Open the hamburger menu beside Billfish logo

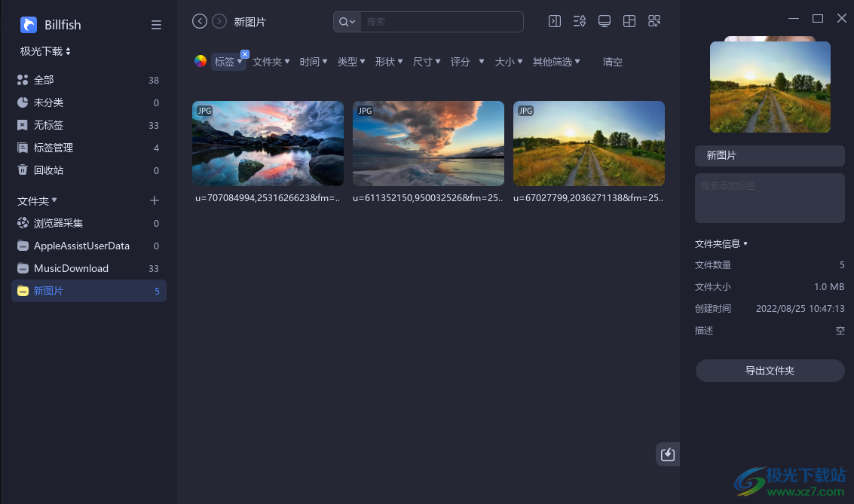[x=156, y=24]
